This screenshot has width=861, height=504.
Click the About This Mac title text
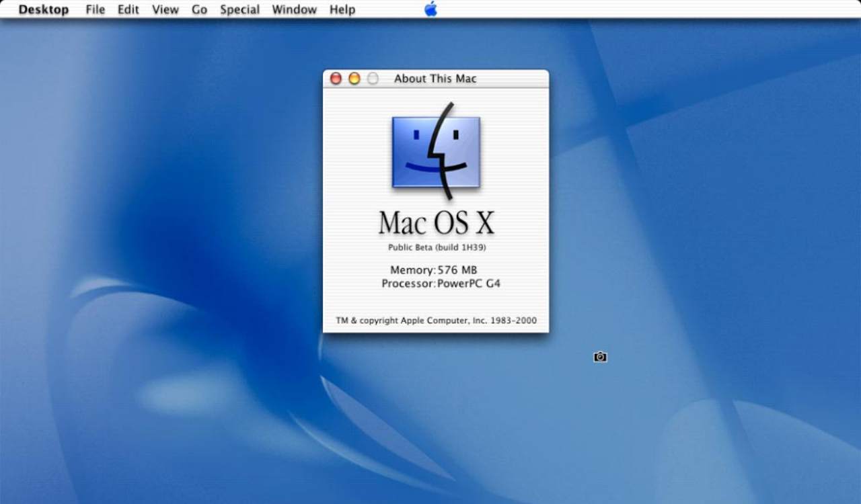[x=435, y=79]
